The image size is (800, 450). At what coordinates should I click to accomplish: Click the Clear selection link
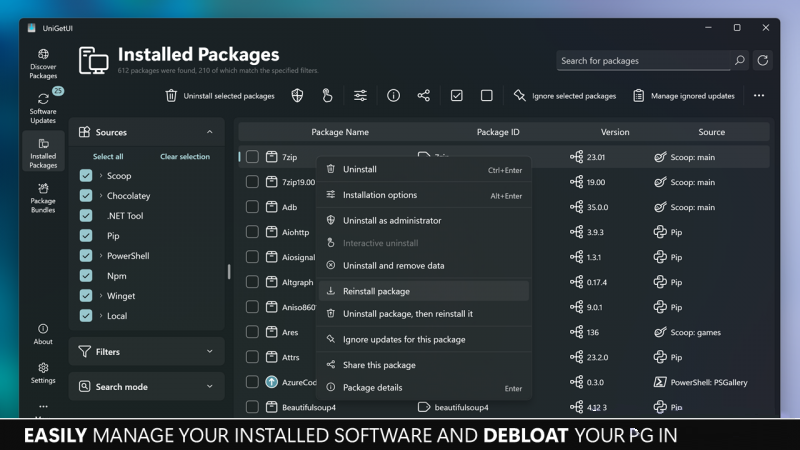click(x=185, y=156)
